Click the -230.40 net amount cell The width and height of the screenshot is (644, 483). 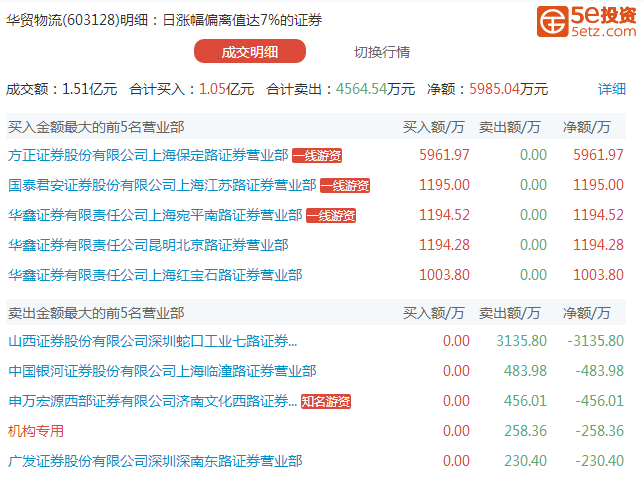coord(600,461)
